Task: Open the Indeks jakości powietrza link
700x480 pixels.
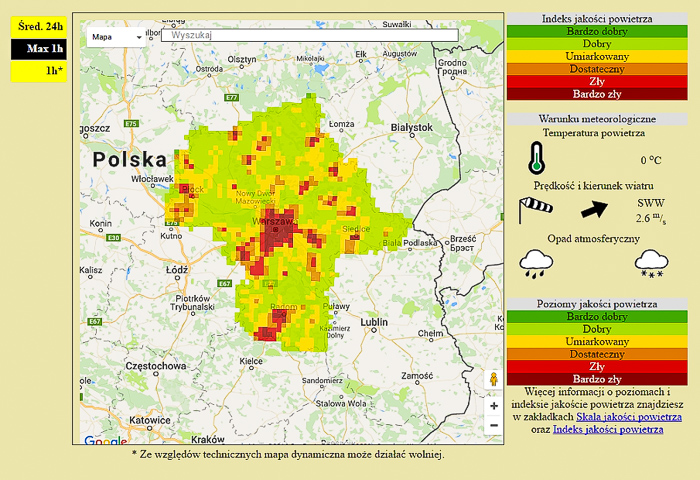Action: pyautogui.click(x=608, y=430)
